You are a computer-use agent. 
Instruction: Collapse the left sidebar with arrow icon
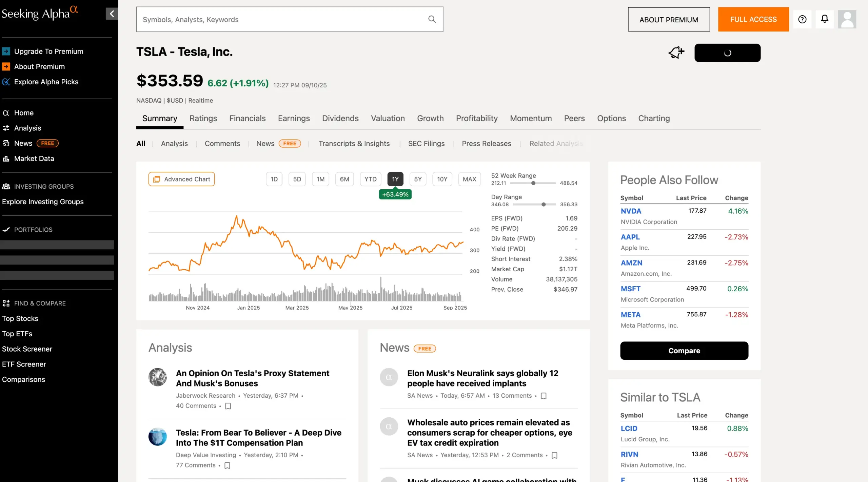point(112,14)
